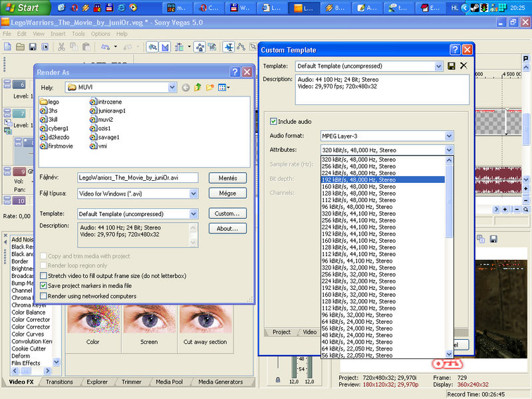Open the lego folder in file list

[x=49, y=102]
